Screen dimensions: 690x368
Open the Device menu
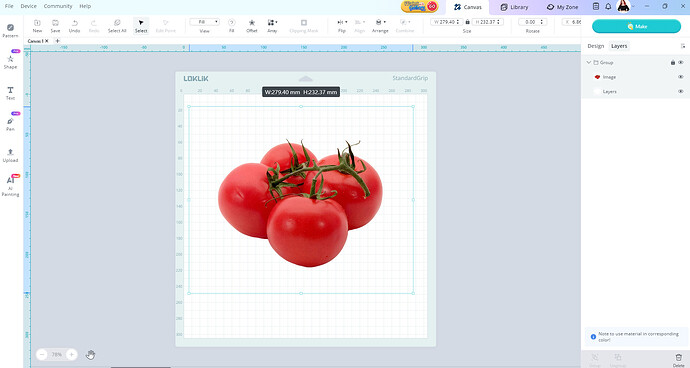(29, 6)
